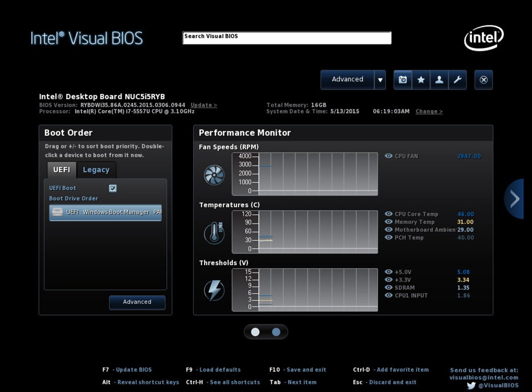The width and height of the screenshot is (532, 392).
Task: Click the thermometer temperatures icon
Action: click(x=214, y=233)
